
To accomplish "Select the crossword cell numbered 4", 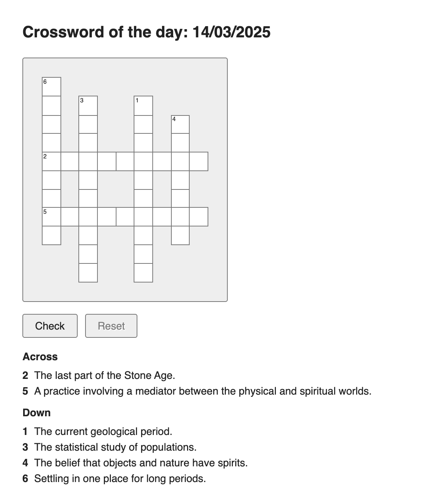I will coord(180,124).
